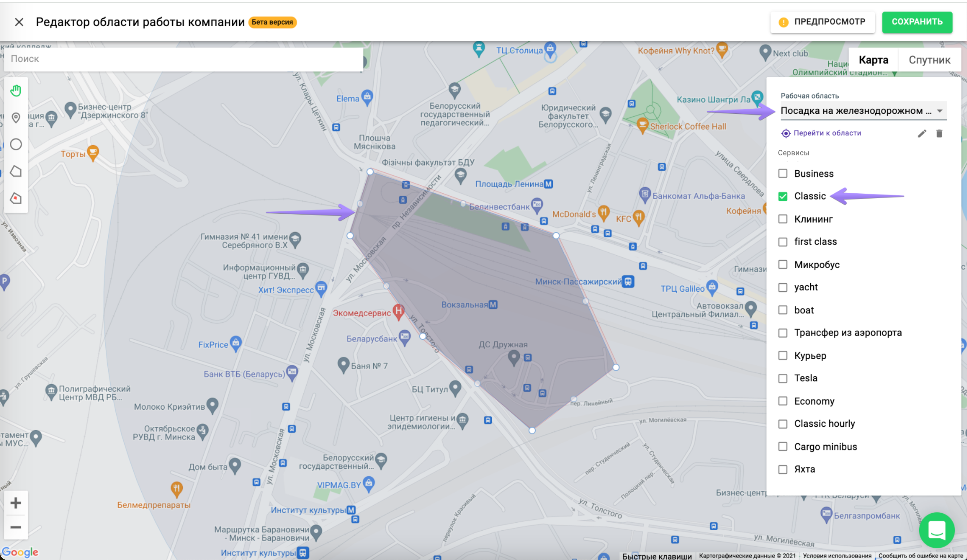The image size is (967, 560).
Task: Select the circle drawing tool
Action: click(16, 145)
